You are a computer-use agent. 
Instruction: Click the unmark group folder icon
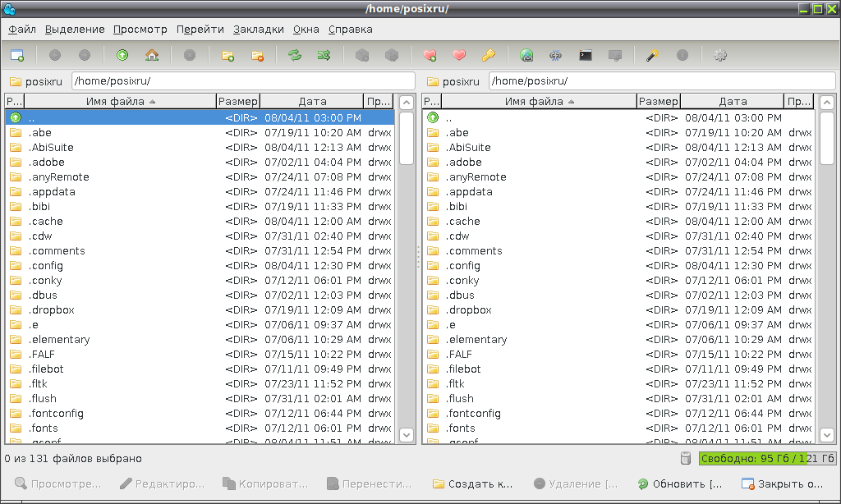(x=257, y=55)
